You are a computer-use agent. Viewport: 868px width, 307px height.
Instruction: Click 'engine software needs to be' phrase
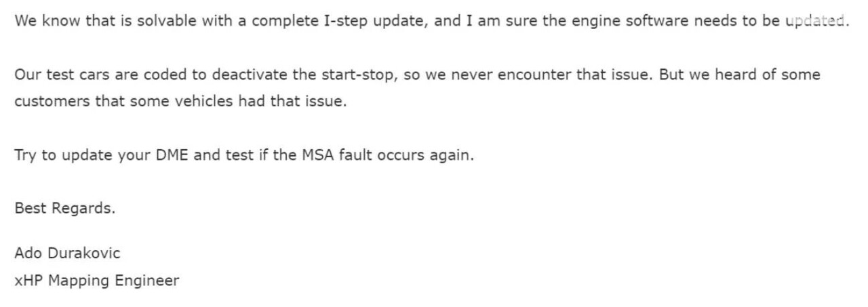click(x=673, y=20)
